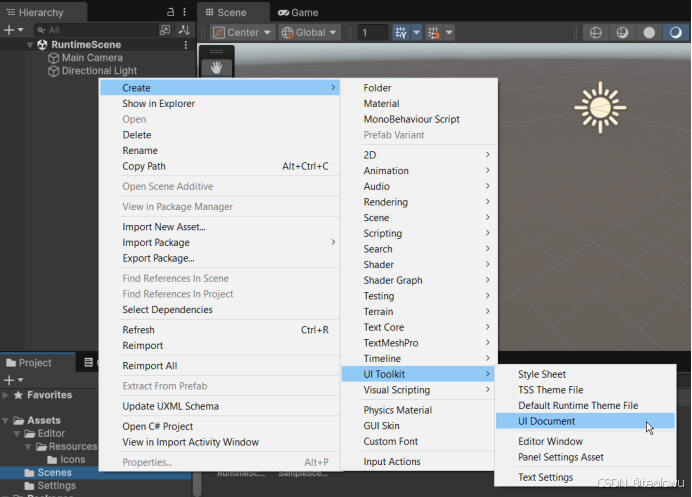The image size is (692, 497).
Task: Switch to the Game tab
Action: point(298,12)
